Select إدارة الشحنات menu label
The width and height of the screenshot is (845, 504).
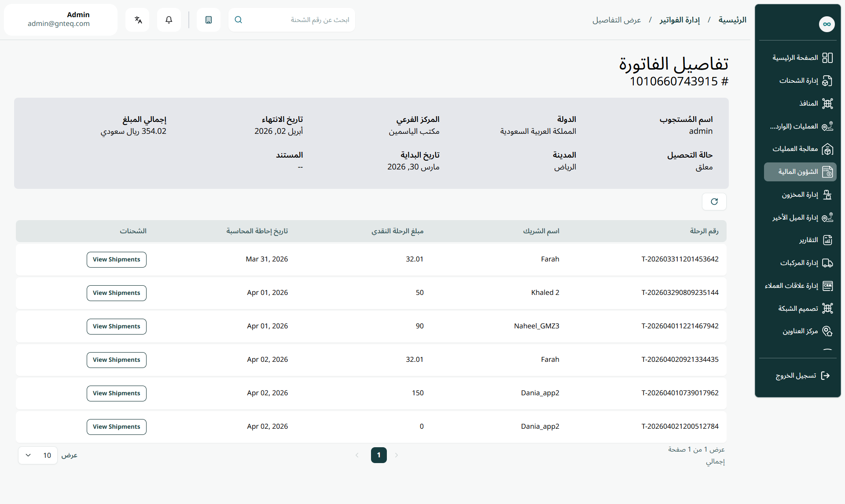click(798, 81)
